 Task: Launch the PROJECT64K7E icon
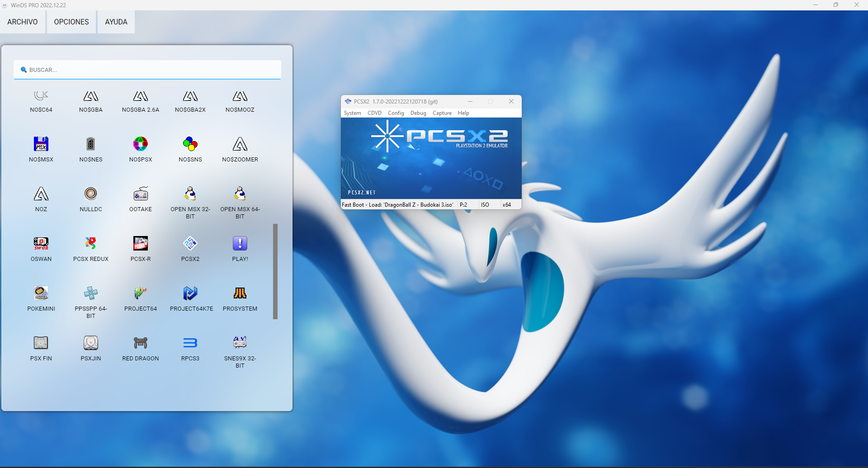click(190, 293)
